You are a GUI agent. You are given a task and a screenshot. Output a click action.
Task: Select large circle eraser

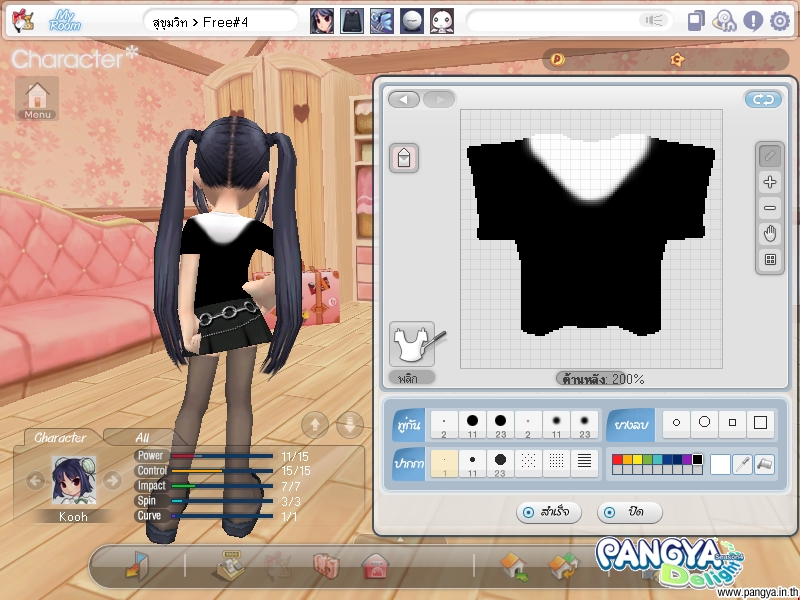705,423
